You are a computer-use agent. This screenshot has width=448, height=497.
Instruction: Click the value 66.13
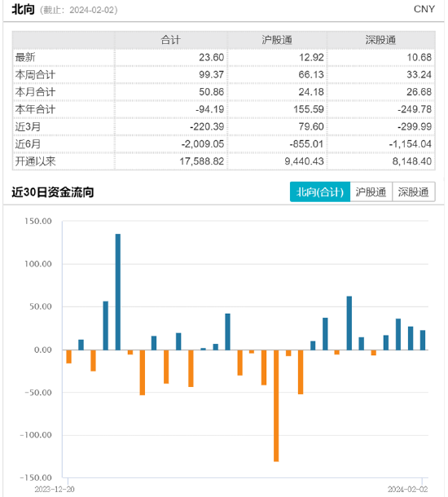(311, 75)
